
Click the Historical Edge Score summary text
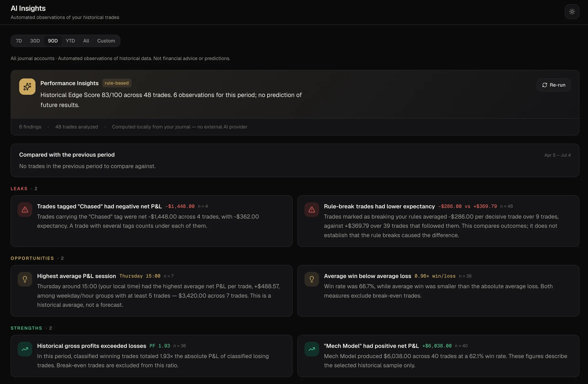(x=171, y=100)
